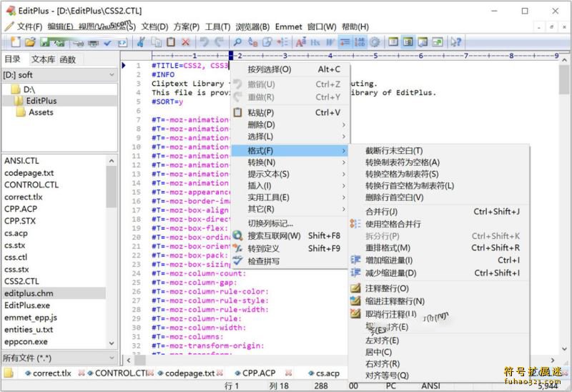The height and width of the screenshot is (392, 572).
Task: Select 重排格式(M) in format submenu
Action: point(439,248)
